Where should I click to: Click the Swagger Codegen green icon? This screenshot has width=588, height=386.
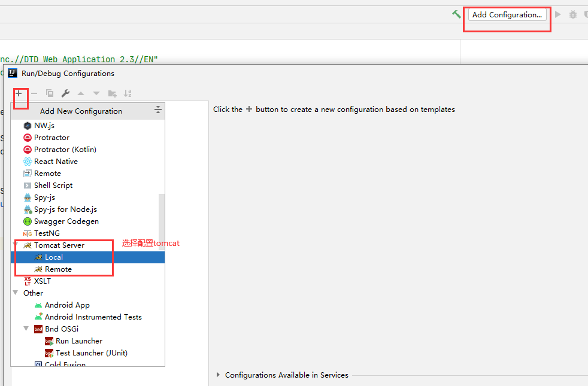coord(28,221)
